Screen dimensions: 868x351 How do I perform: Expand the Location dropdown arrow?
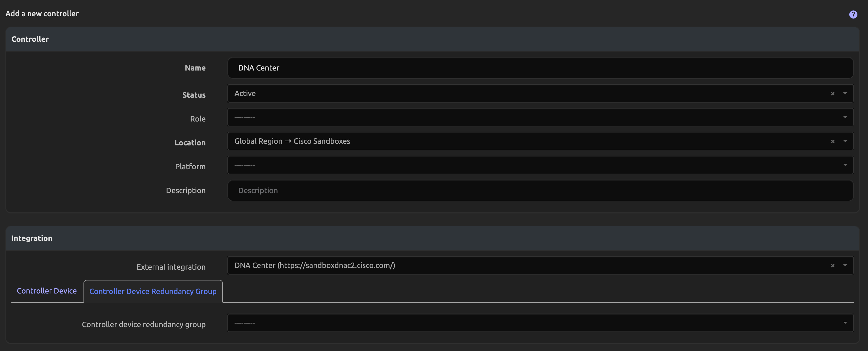[845, 141]
